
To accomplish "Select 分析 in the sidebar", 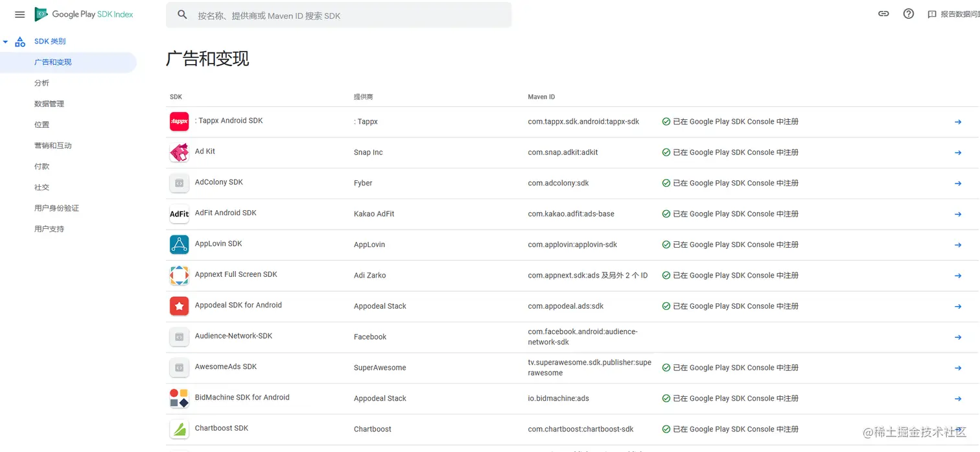I will tap(41, 83).
